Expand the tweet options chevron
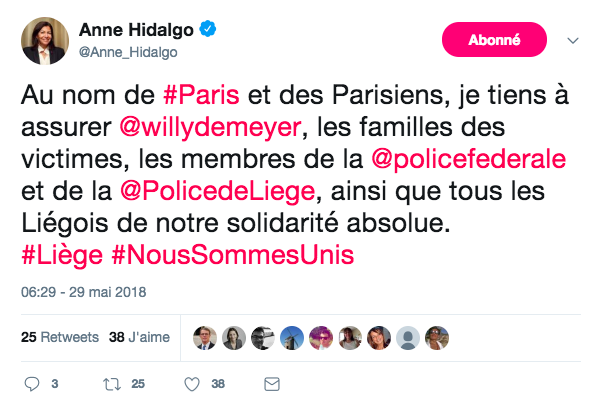Viewport: 600px width, 415px height. pos(573,41)
